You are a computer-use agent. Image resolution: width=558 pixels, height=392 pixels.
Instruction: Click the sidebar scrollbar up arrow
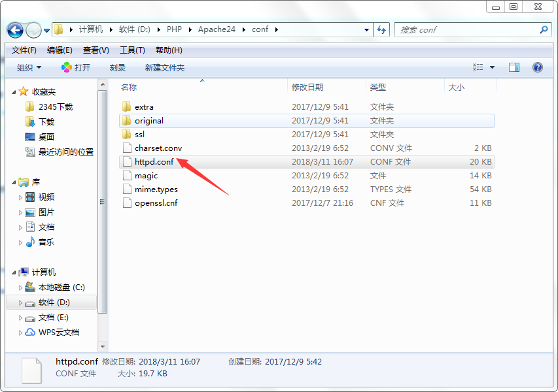pyautogui.click(x=103, y=84)
